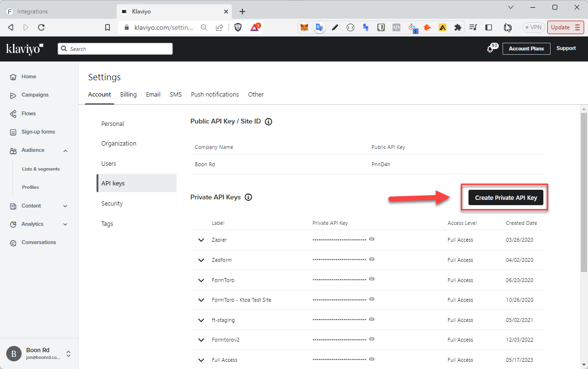
Task: Click the info icon beside Private API Keys
Action: [249, 197]
